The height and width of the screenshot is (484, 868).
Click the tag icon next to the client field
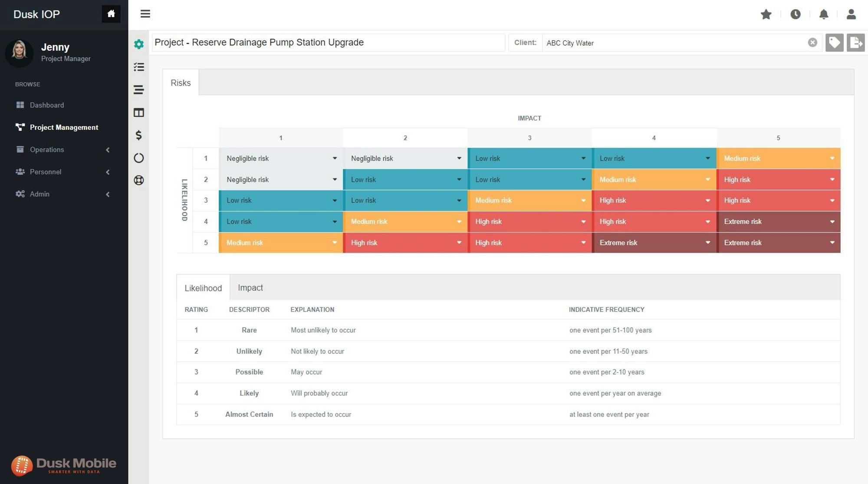(x=834, y=42)
